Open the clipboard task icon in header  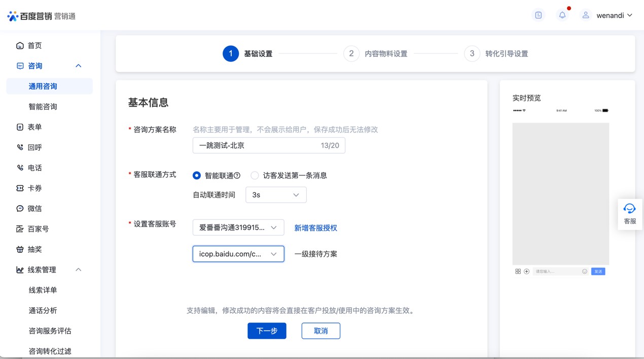(x=538, y=15)
